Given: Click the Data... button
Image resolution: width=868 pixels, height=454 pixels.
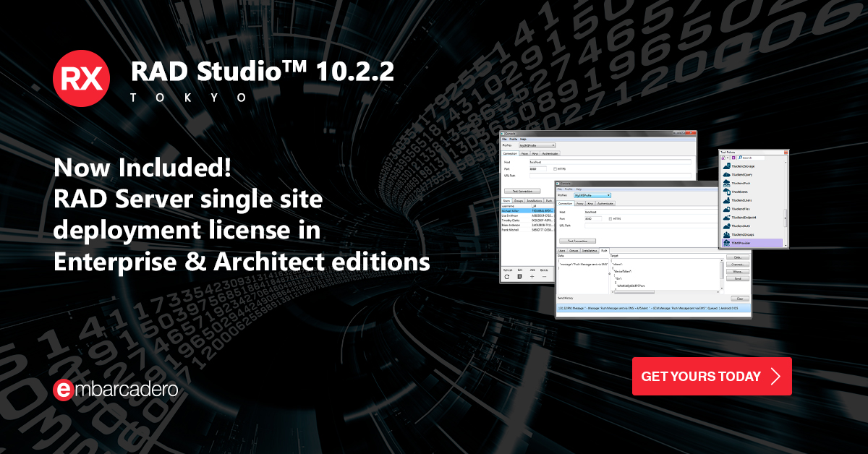Looking at the screenshot, I should [x=738, y=257].
